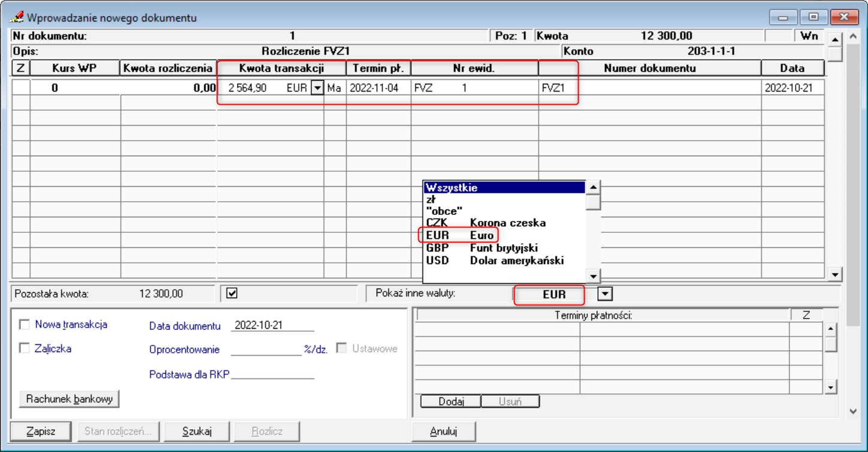
Task: Click main grid scroll down arrow
Action: coord(835,274)
